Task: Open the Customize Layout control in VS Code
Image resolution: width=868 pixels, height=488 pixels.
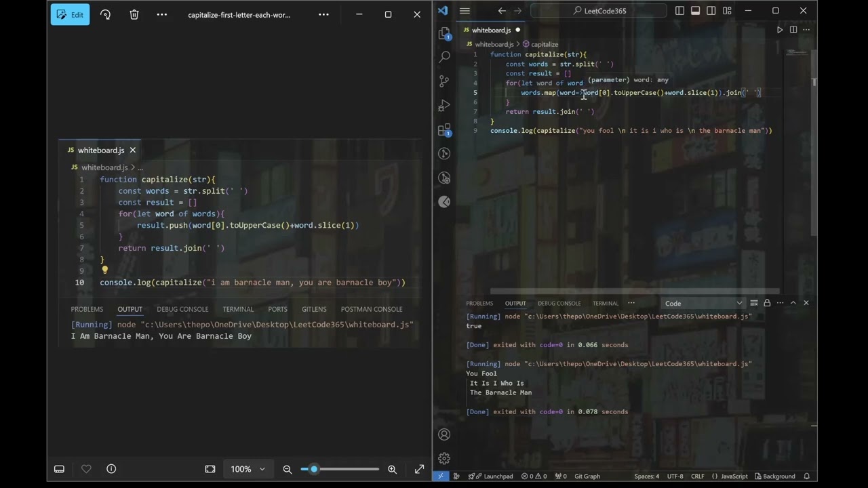Action: pos(727,11)
